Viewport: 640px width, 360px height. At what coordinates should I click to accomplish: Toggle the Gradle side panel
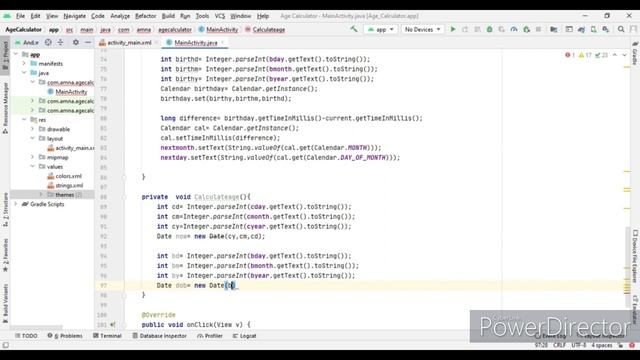click(635, 53)
